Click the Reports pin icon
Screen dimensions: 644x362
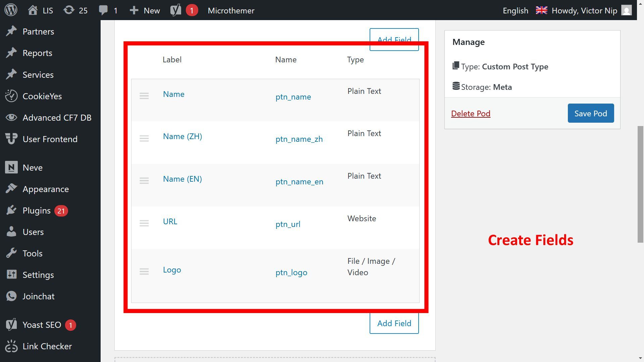[11, 53]
